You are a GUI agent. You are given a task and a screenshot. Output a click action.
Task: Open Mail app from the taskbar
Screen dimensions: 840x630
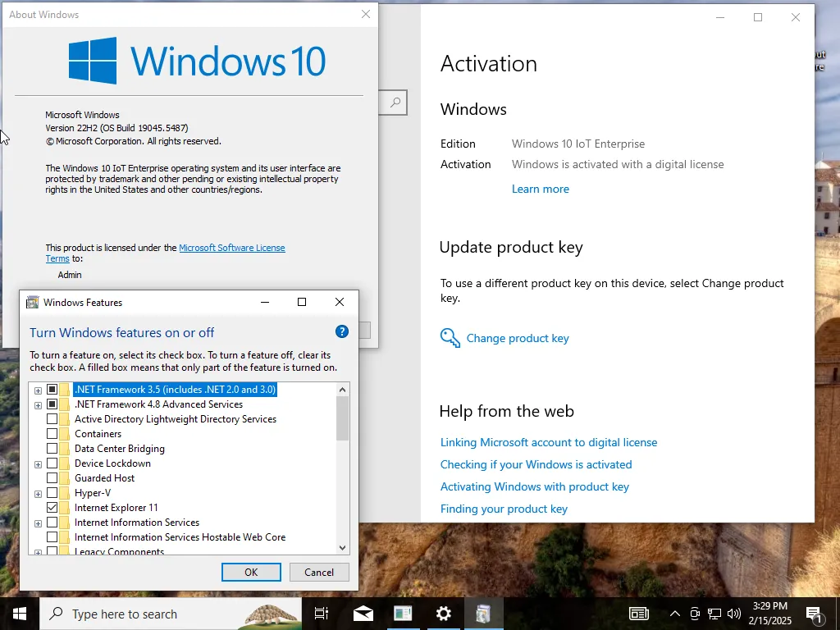pos(363,614)
